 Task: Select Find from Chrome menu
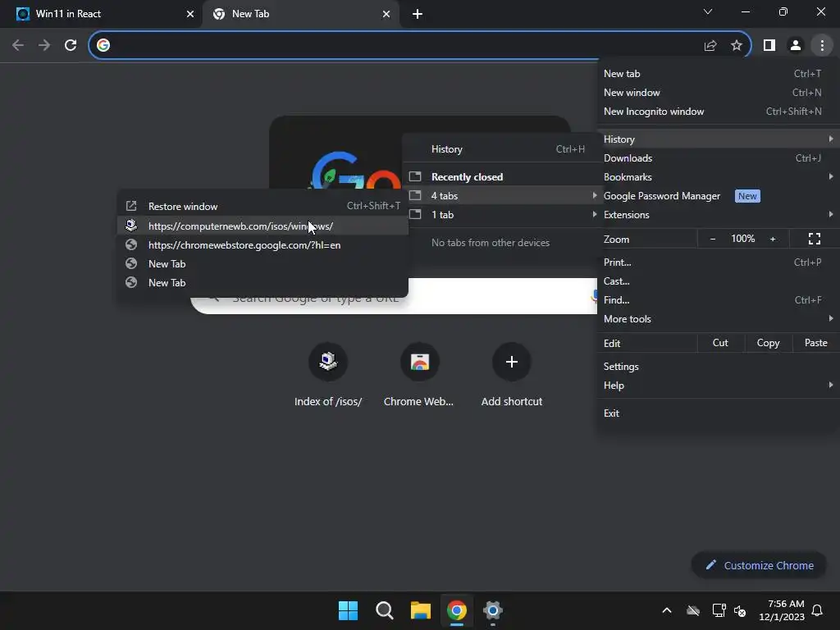717,300
